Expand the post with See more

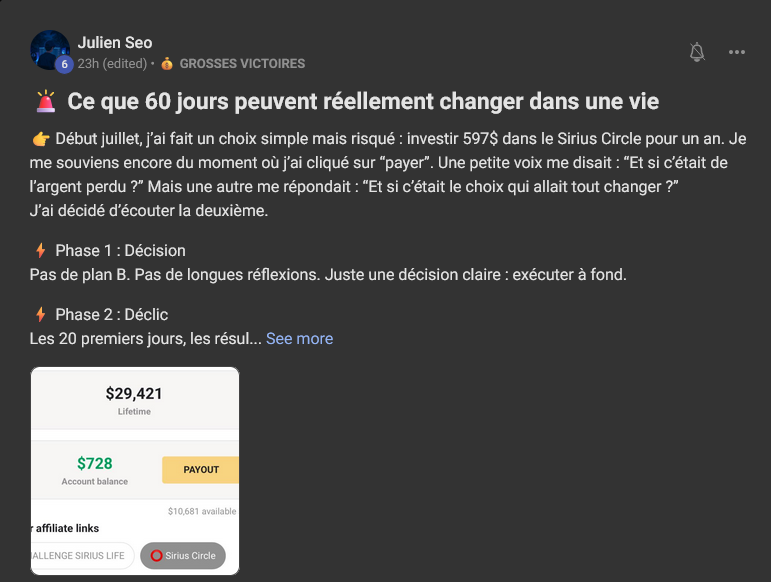(299, 338)
